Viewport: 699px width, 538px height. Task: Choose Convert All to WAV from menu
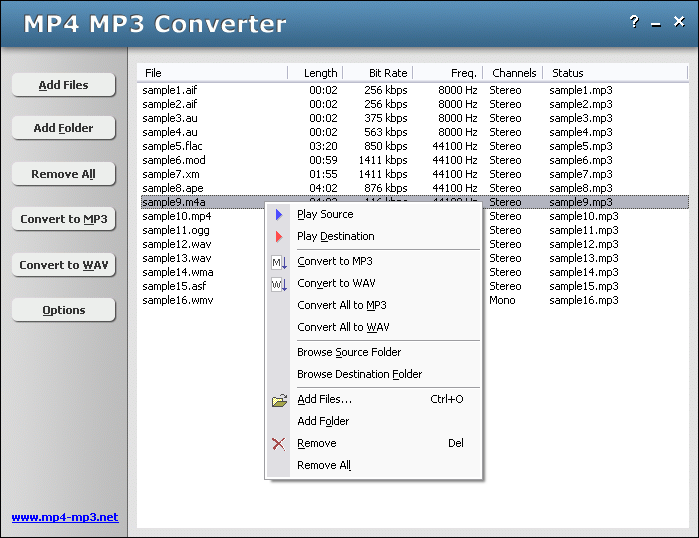coord(343,327)
